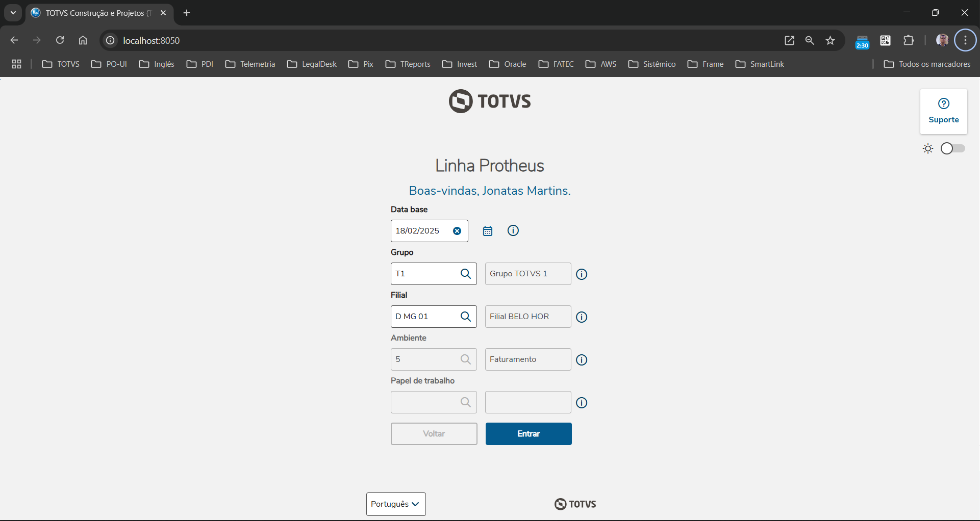Open Papel de trabalho lookup search

click(x=466, y=402)
